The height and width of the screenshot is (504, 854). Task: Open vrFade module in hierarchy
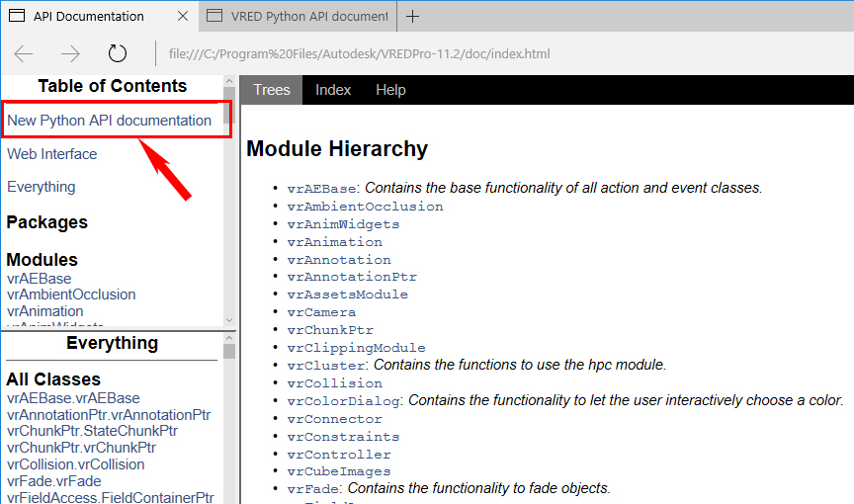coord(313,489)
